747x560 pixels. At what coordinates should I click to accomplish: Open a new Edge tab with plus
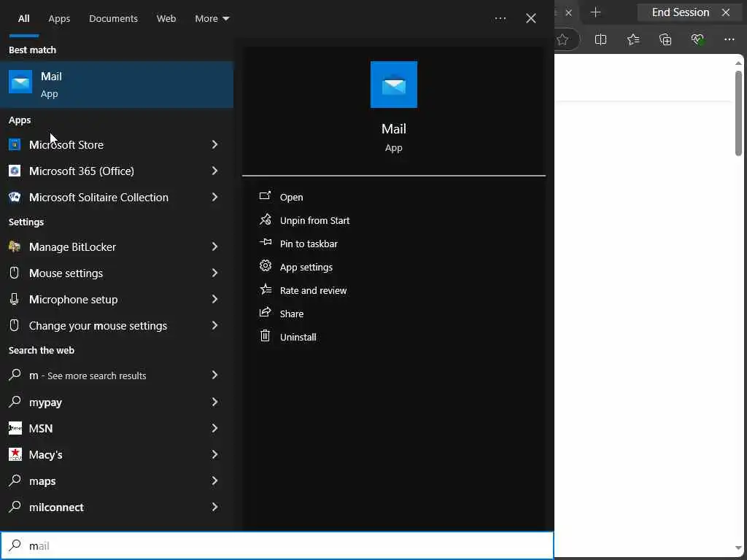point(595,12)
